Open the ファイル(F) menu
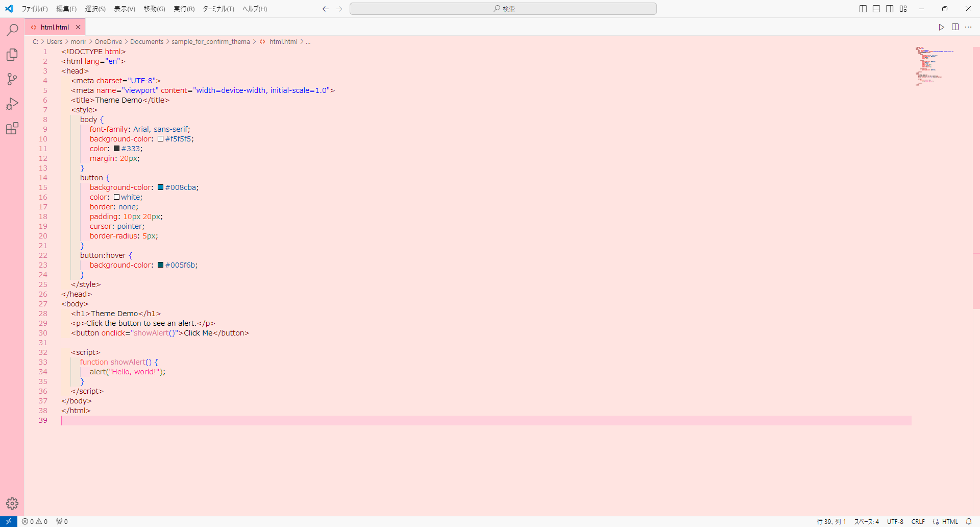The width and height of the screenshot is (980, 527). (35, 9)
